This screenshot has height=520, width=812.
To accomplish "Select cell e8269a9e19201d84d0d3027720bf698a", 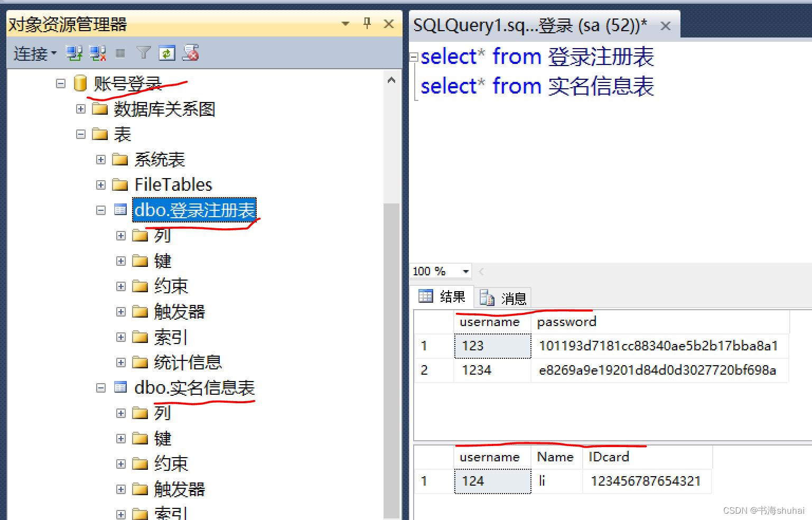I will pyautogui.click(x=660, y=370).
